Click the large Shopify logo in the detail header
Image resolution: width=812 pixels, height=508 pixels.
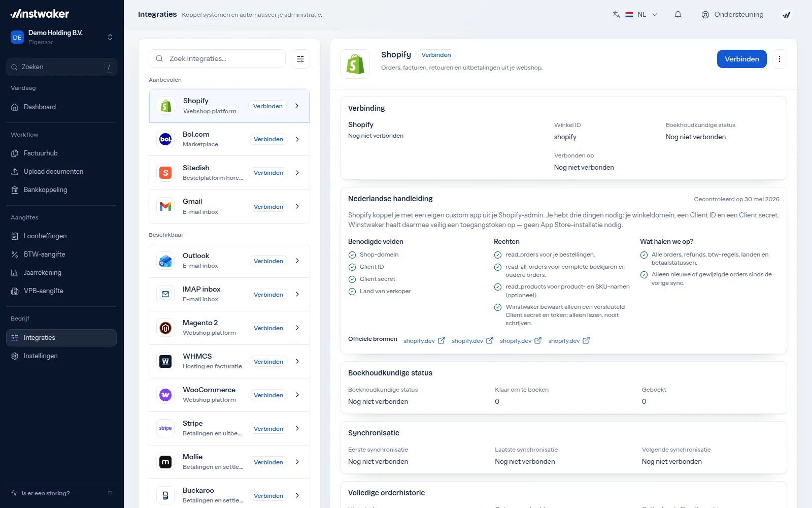click(x=355, y=64)
